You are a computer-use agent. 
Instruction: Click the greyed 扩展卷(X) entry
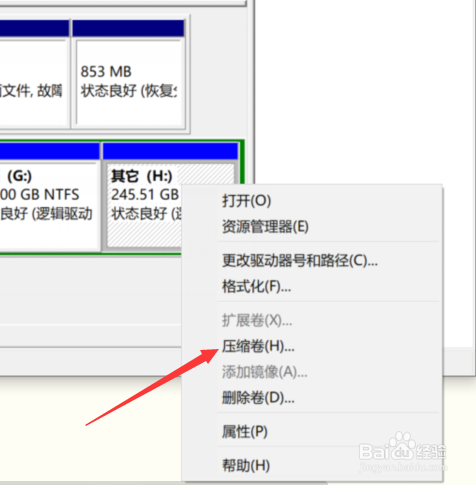pyautogui.click(x=257, y=321)
